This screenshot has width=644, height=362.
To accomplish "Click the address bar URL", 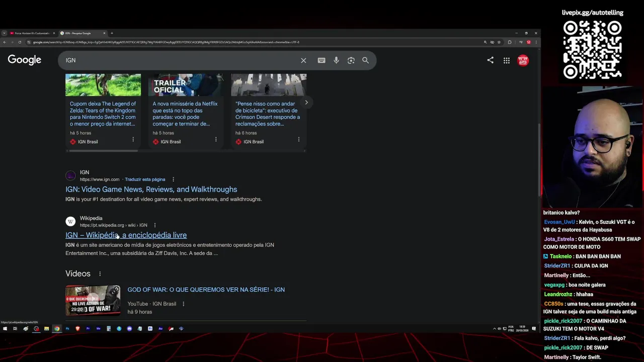I will coord(166,42).
